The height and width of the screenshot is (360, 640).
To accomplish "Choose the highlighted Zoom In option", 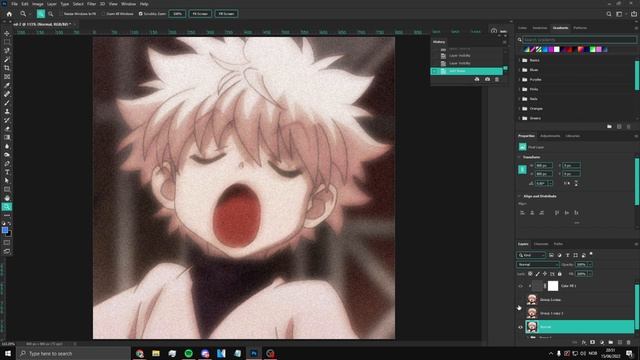I will [41, 14].
